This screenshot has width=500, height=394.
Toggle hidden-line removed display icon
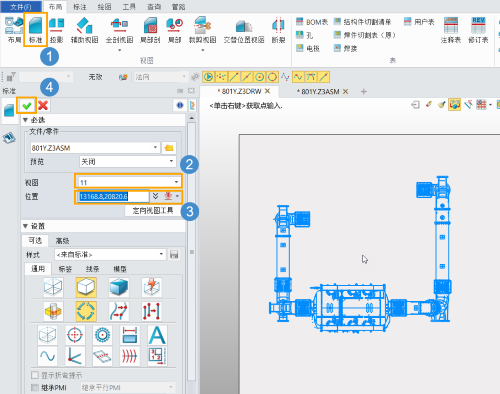[86, 287]
